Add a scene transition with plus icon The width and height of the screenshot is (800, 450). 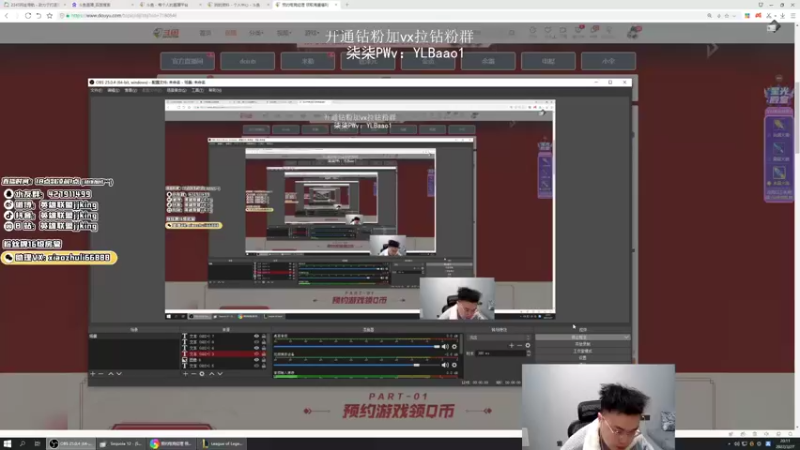511,345
